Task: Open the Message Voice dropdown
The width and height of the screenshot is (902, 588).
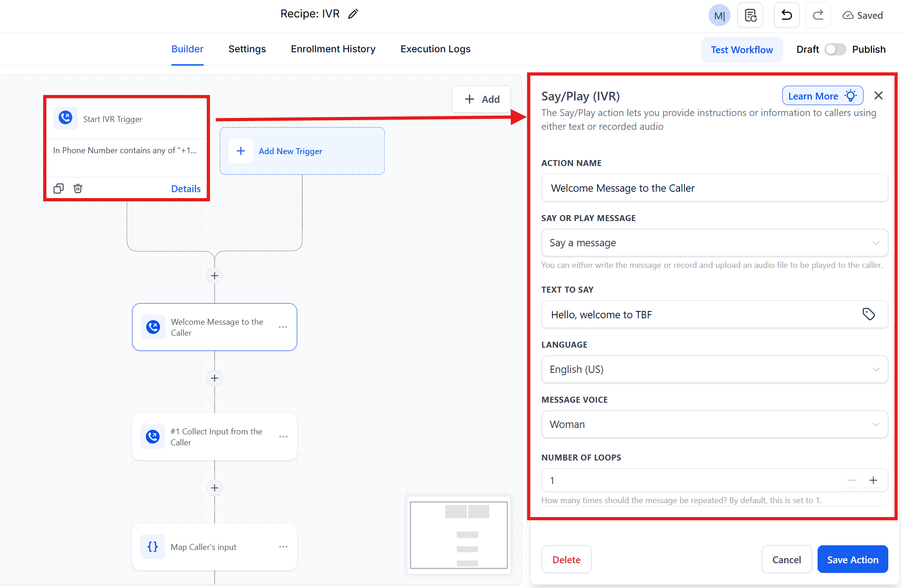Action: click(x=714, y=424)
